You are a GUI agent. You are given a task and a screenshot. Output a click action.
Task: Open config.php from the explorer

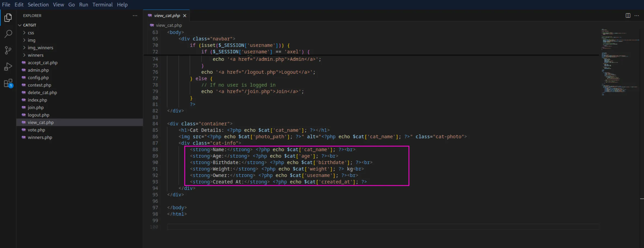coord(38,78)
